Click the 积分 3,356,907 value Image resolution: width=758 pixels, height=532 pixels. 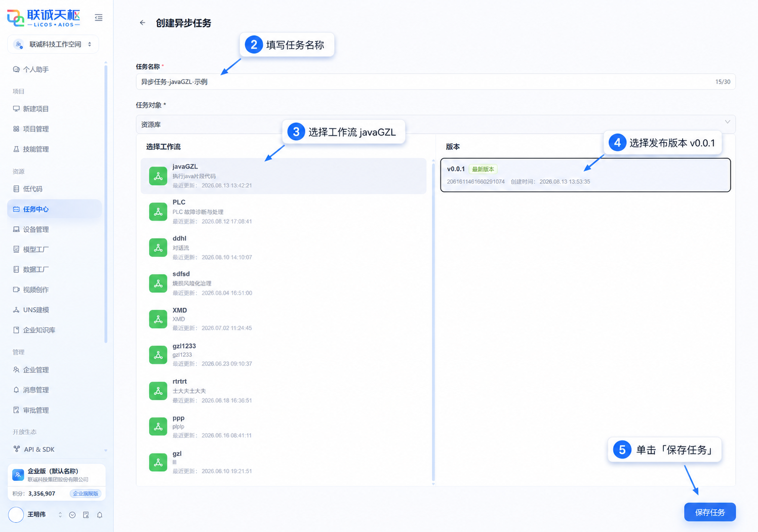[x=42, y=494]
